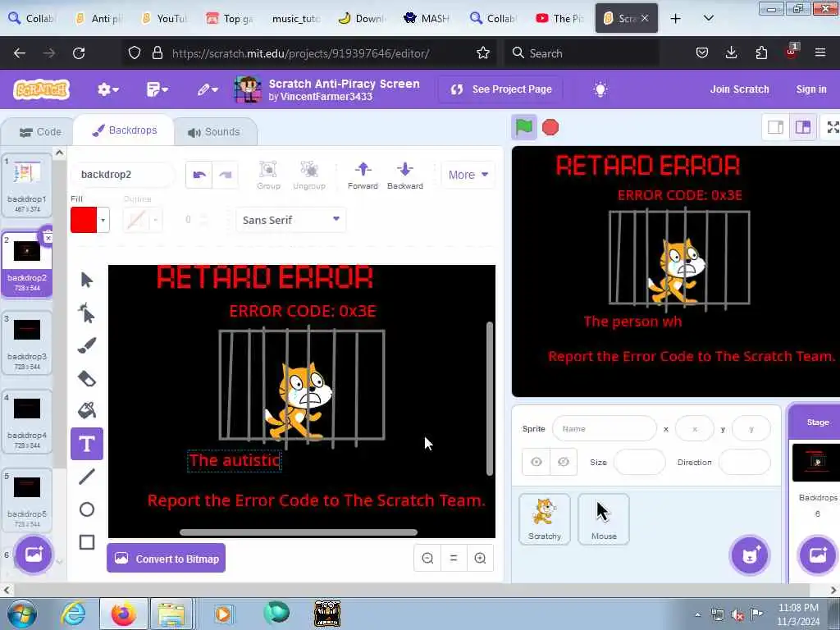
Task: Switch to the Sounds tab
Action: pos(214,132)
